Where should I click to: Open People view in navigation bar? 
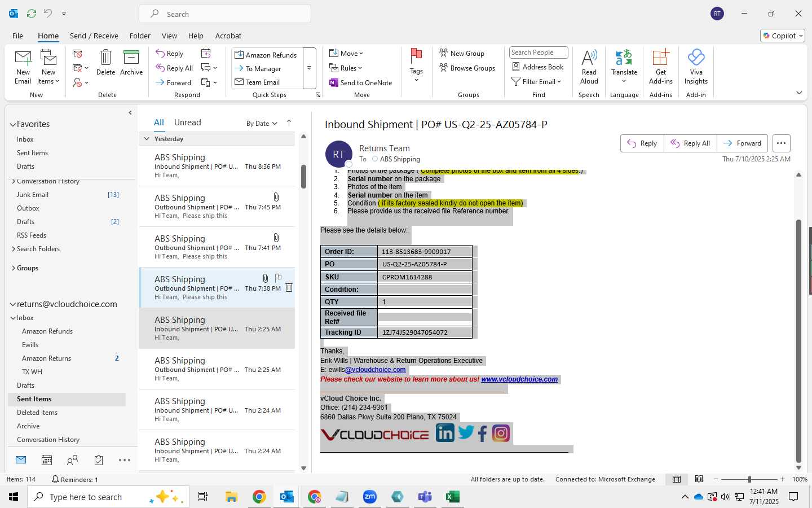(72, 460)
